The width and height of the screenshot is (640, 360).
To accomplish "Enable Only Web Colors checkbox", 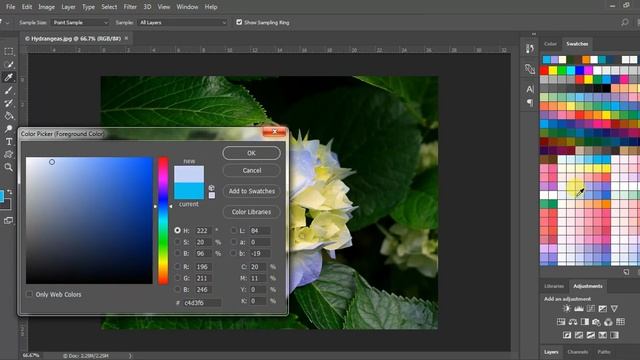I will (29, 294).
